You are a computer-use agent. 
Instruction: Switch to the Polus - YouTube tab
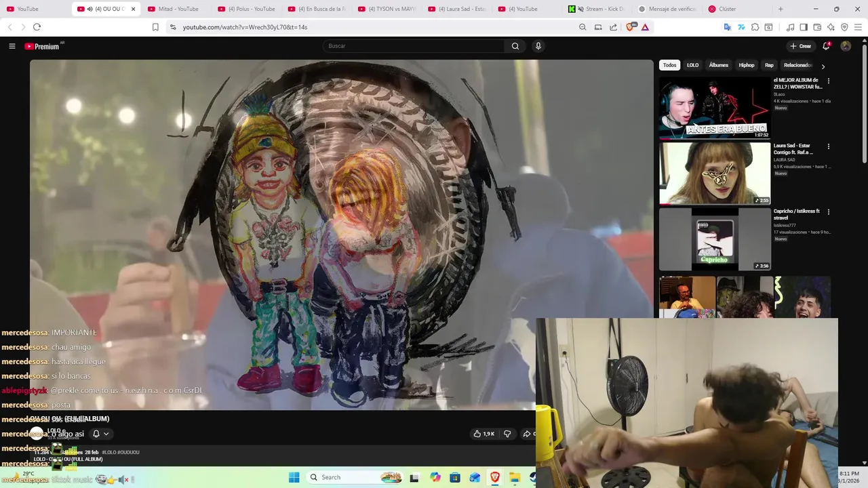click(246, 9)
